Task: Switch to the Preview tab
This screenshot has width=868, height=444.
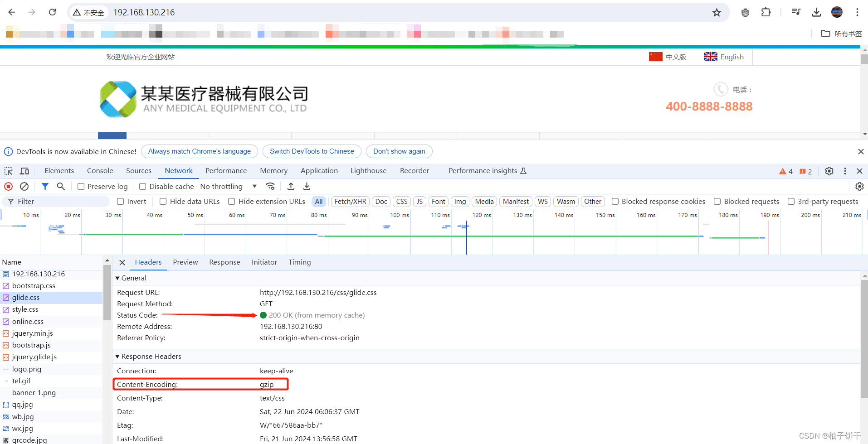Action: 185,262
